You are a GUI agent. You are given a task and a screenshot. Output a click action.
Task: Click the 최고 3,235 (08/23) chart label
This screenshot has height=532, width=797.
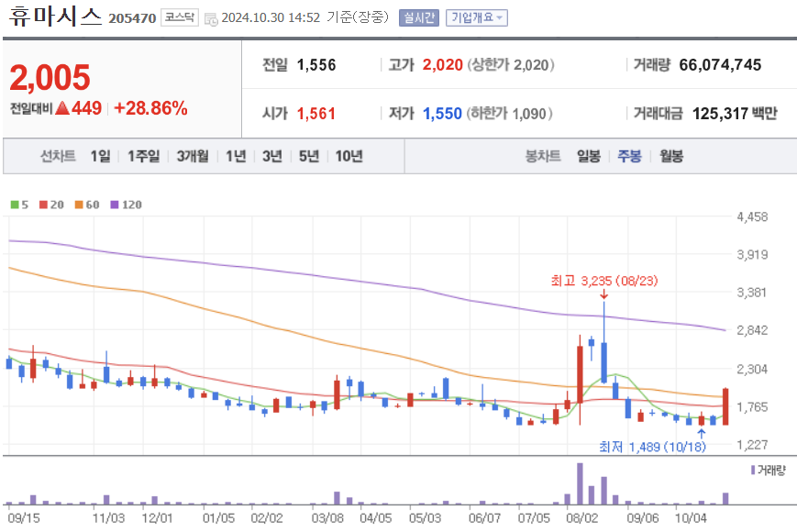pos(604,281)
